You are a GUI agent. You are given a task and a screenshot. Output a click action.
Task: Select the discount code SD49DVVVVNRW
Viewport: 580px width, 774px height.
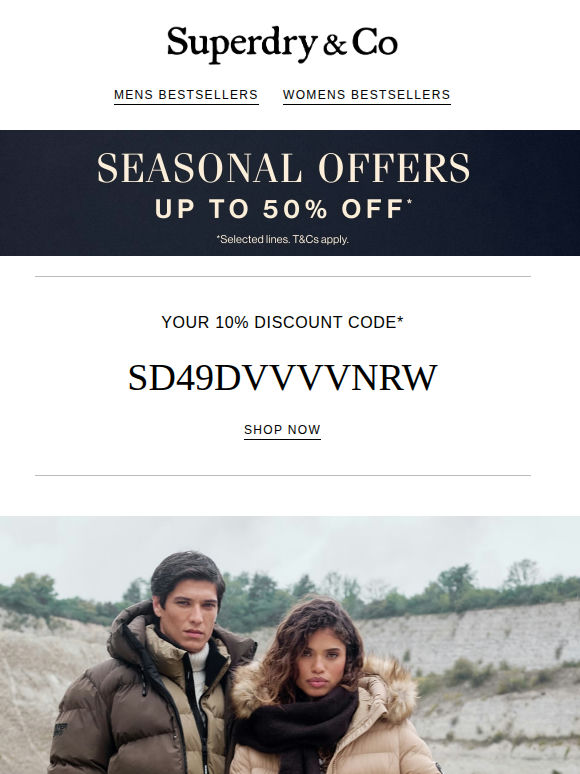(x=282, y=378)
